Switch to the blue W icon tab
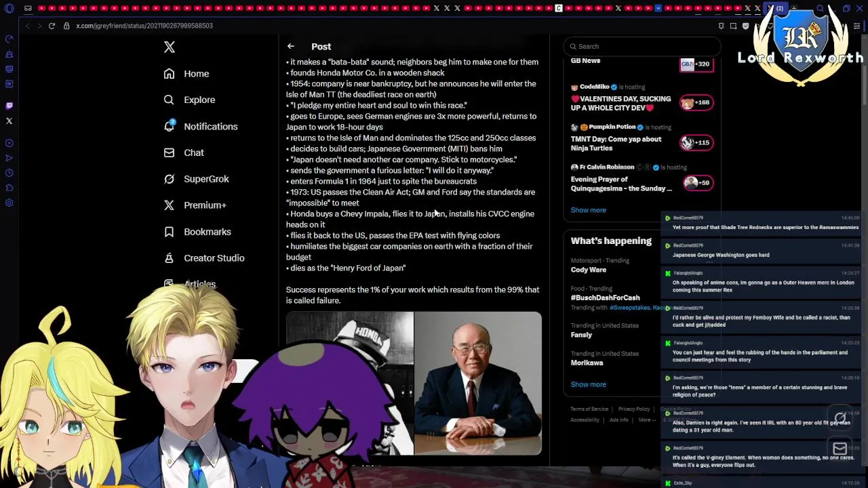868x488 pixels. [658, 9]
